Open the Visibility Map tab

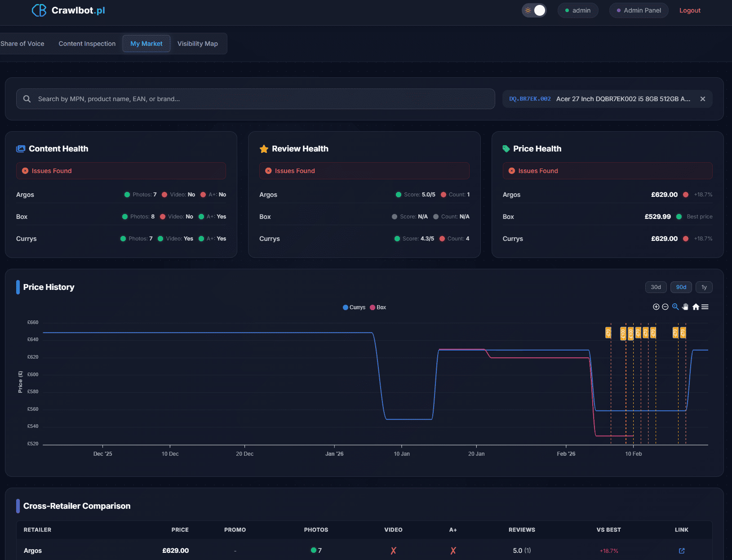pyautogui.click(x=198, y=44)
